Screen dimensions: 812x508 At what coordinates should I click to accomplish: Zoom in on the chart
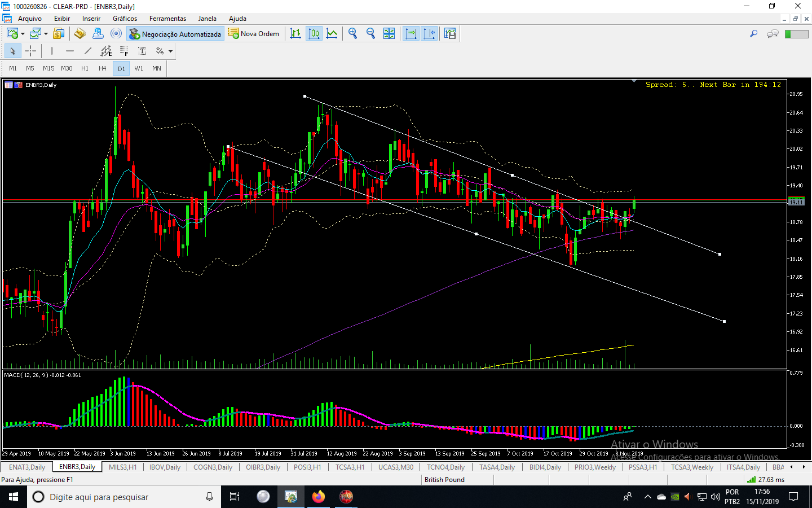pyautogui.click(x=352, y=34)
